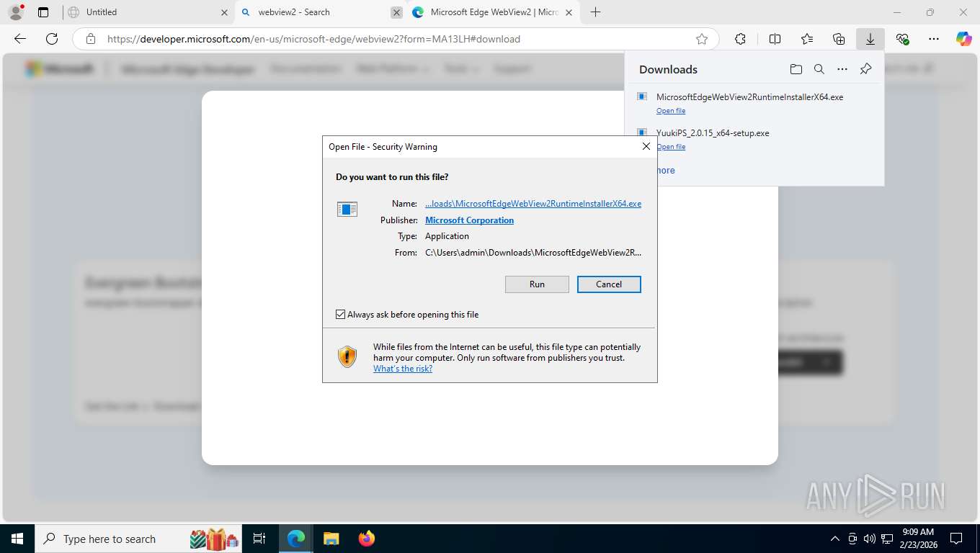This screenshot has width=980, height=553.
Task: Open the Extensions icon in the toolbar
Action: click(740, 39)
